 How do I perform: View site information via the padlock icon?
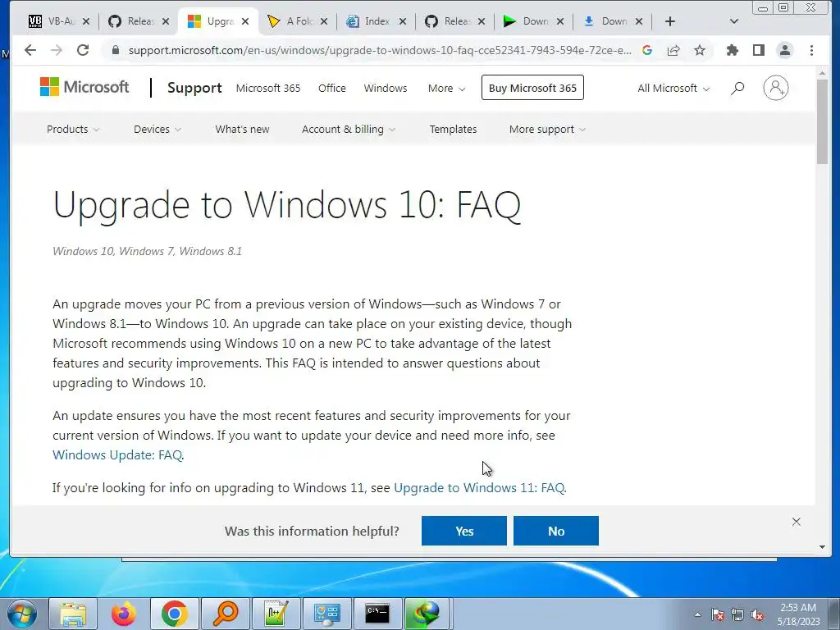[x=115, y=50]
